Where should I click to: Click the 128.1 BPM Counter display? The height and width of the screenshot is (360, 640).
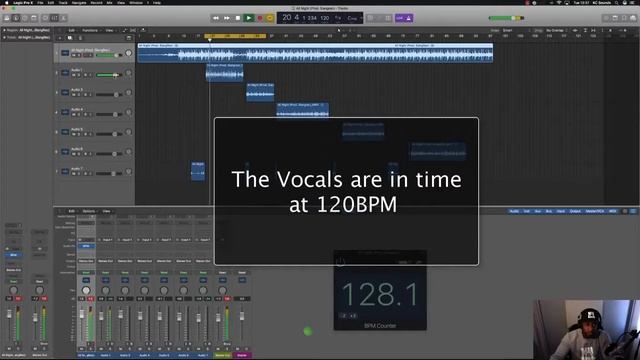point(380,294)
